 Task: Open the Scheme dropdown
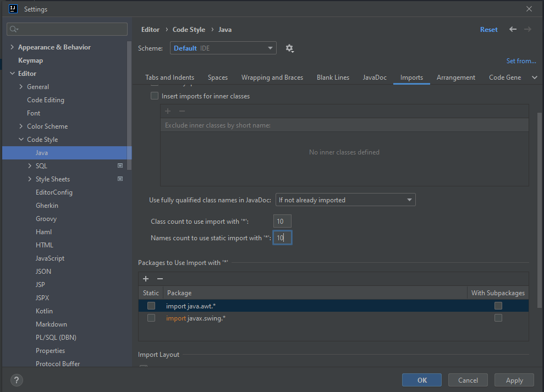270,48
